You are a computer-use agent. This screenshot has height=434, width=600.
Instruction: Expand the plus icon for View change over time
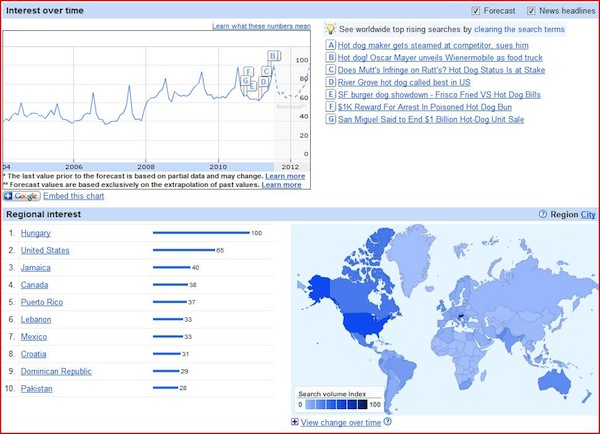click(294, 422)
